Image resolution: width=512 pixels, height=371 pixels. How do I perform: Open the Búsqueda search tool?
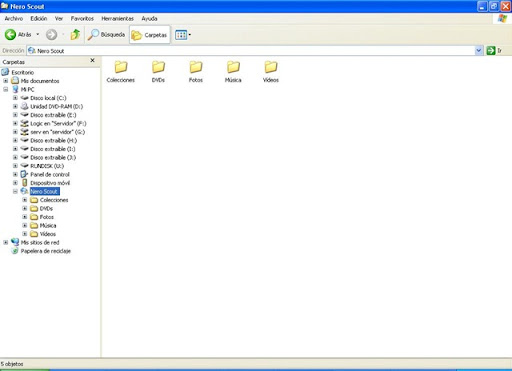click(x=106, y=34)
